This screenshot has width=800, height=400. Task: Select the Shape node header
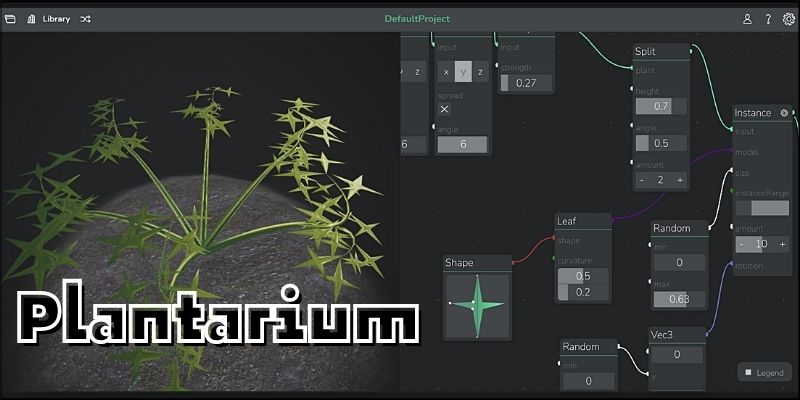coord(477,263)
